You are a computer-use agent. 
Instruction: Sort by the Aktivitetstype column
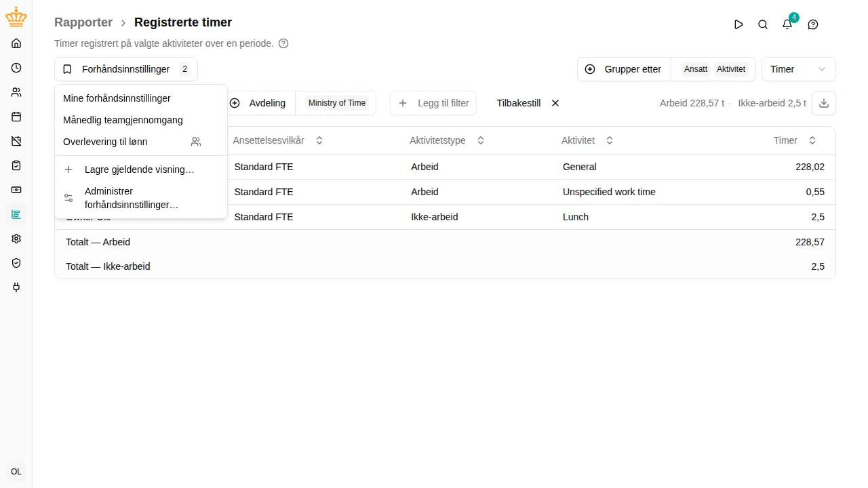[x=447, y=140]
